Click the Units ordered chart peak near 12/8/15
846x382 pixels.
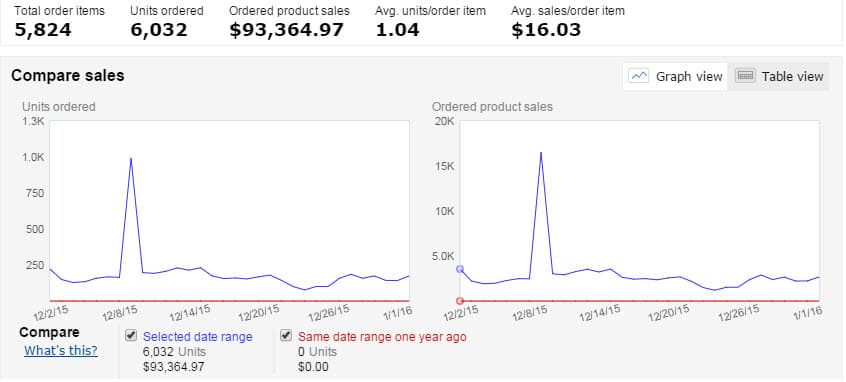(131, 159)
